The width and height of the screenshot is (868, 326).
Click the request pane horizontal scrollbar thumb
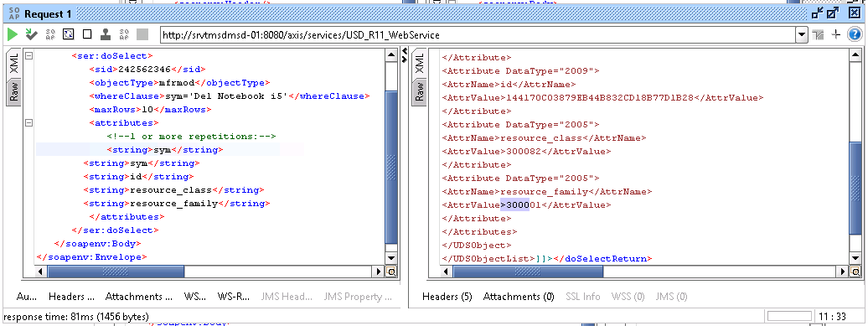pos(116,272)
